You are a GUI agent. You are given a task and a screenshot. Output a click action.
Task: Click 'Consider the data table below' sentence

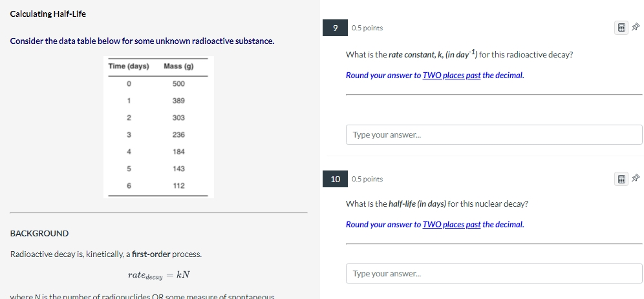click(x=142, y=41)
